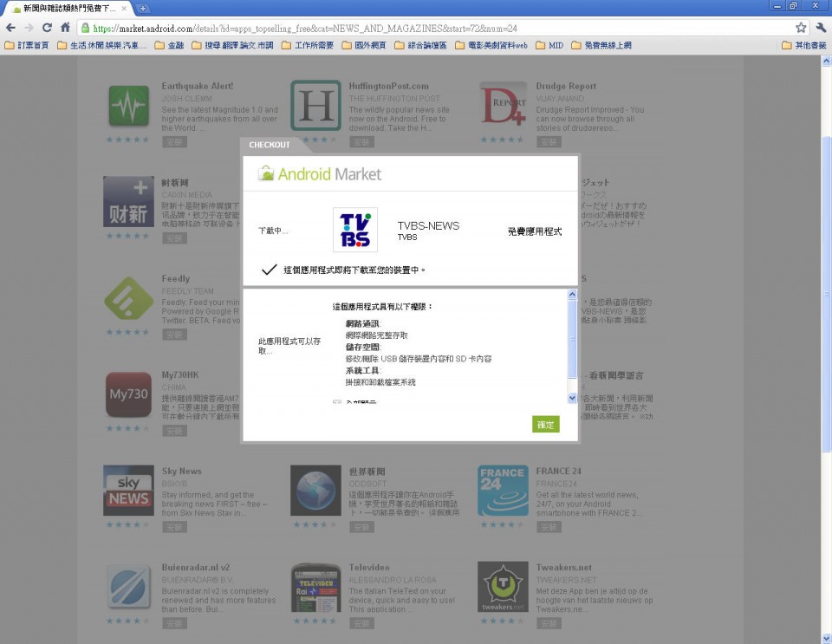The image size is (832, 644).
Task: Go to the browser home page
Action: tap(65, 28)
